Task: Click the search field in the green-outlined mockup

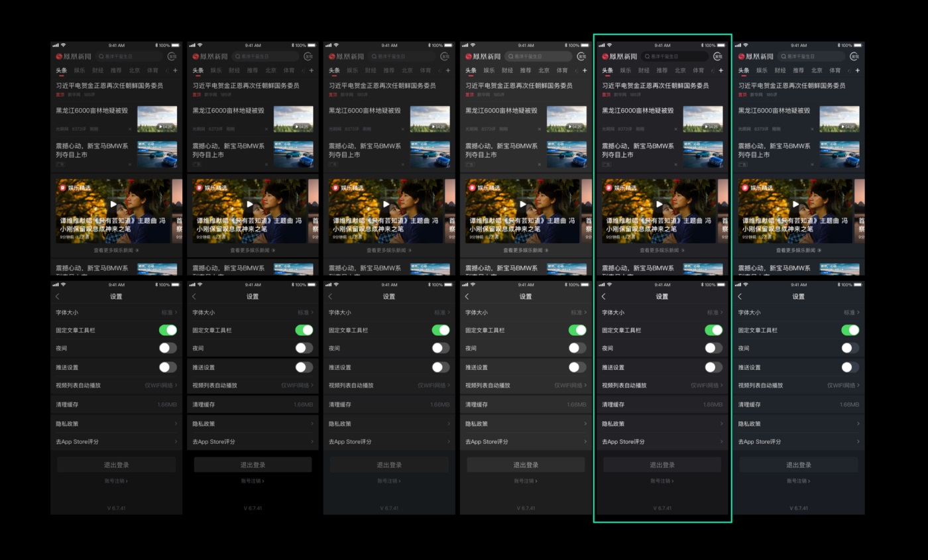Action: pyautogui.click(x=675, y=56)
